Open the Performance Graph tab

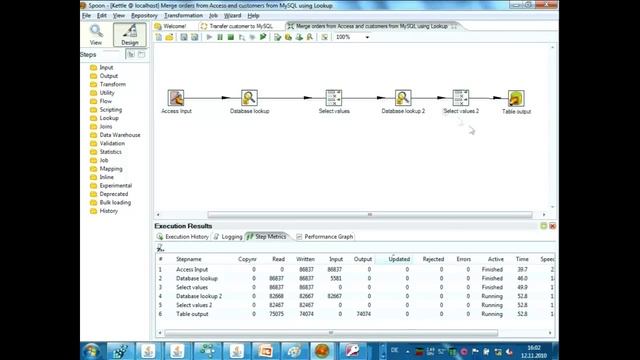click(324, 237)
